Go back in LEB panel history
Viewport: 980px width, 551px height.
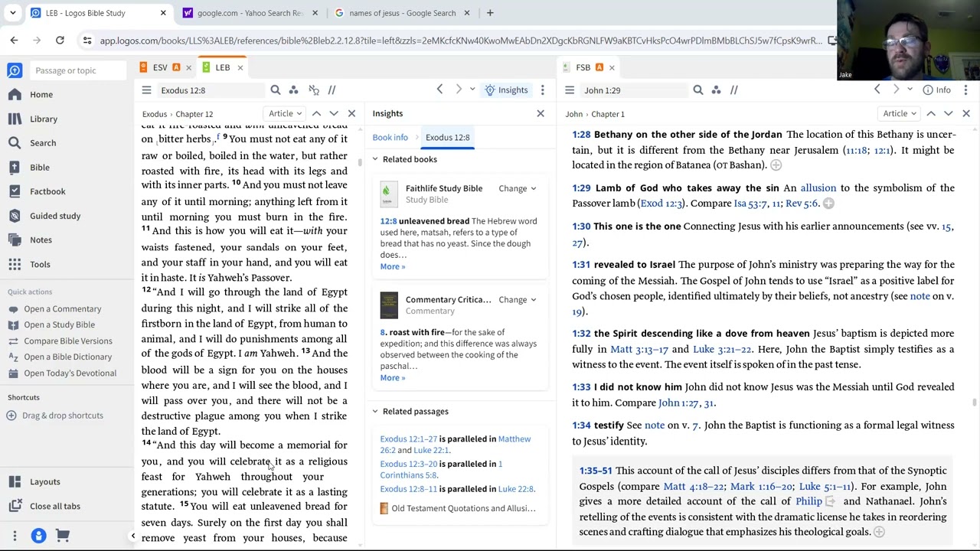tap(439, 90)
